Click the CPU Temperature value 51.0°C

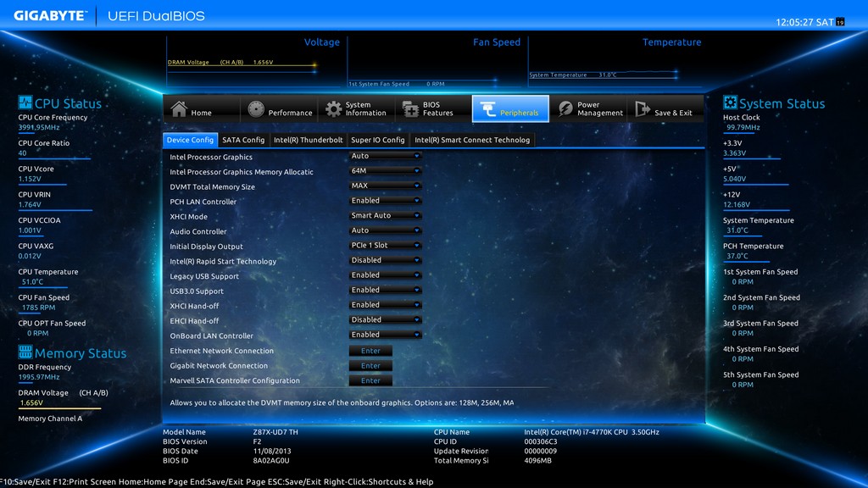(x=33, y=282)
